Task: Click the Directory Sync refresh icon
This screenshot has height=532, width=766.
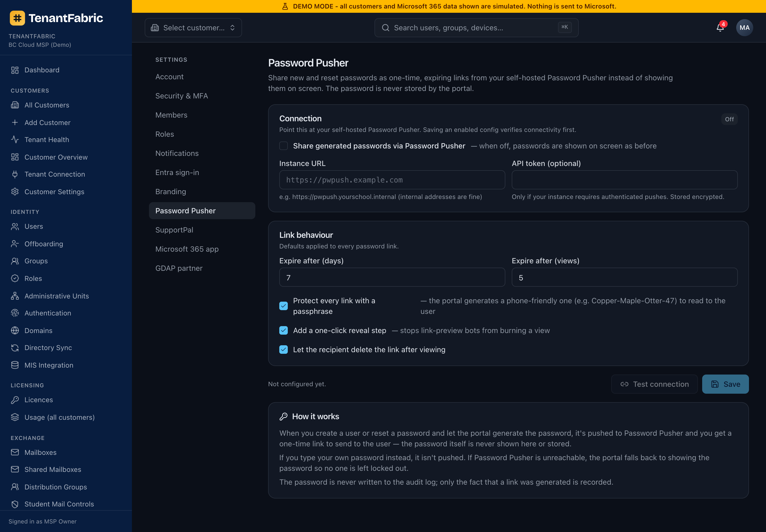Action: (x=15, y=348)
